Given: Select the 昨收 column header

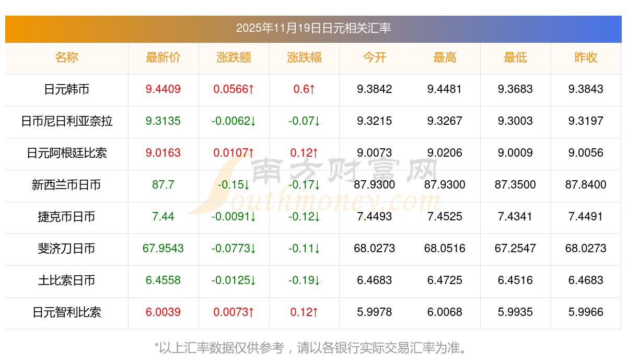Looking at the screenshot, I should click(586, 57).
